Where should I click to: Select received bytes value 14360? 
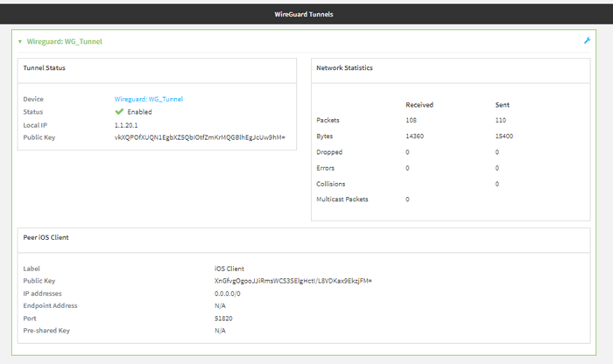pos(414,136)
